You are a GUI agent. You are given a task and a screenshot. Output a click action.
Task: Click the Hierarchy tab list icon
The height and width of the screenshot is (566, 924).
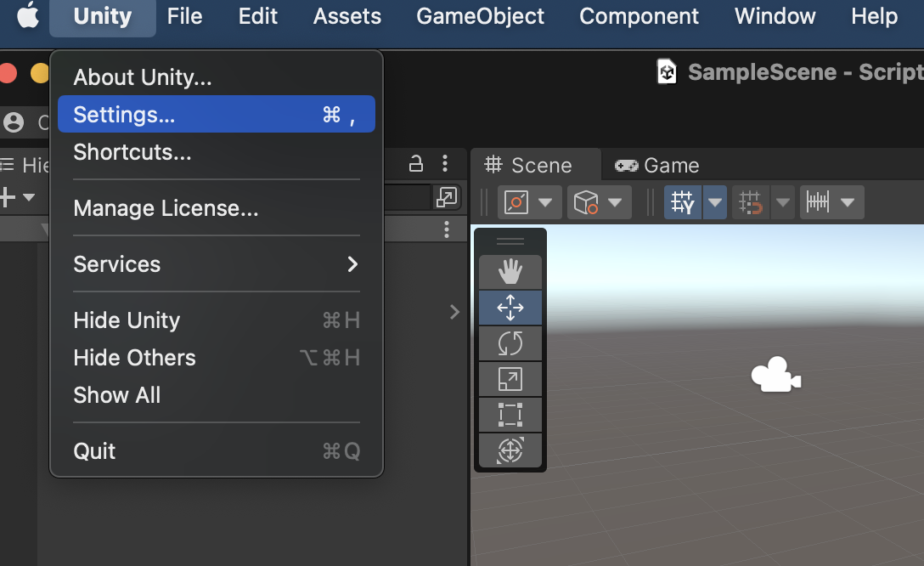(7, 165)
